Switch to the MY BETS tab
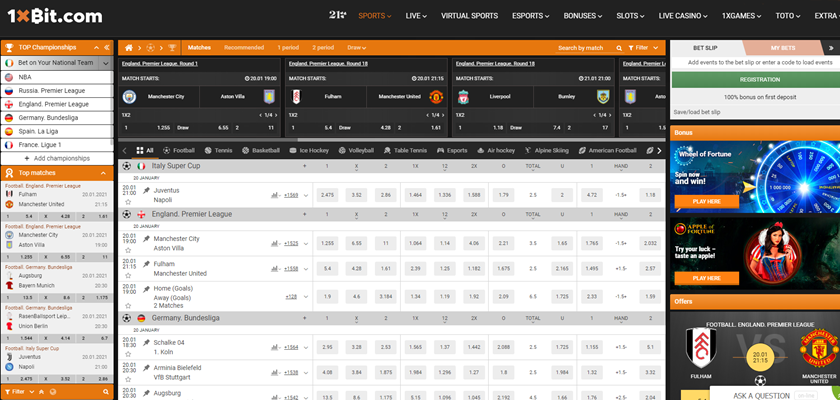The height and width of the screenshot is (400, 840). tap(783, 48)
